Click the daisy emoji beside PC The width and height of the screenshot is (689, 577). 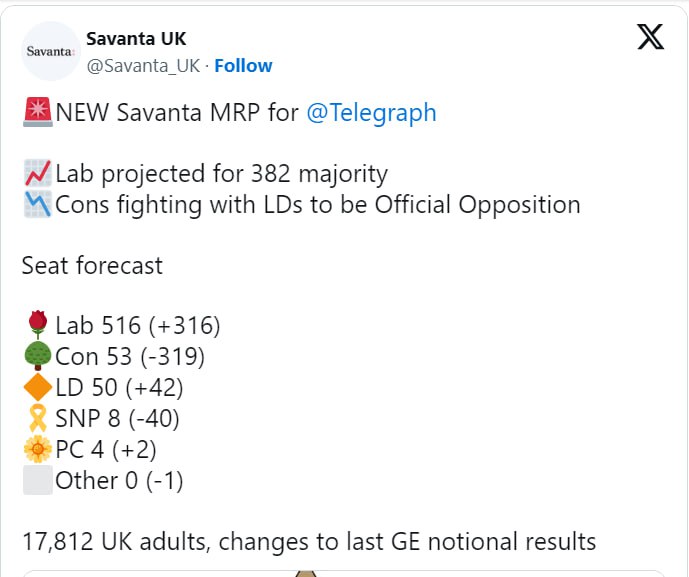tap(37, 449)
